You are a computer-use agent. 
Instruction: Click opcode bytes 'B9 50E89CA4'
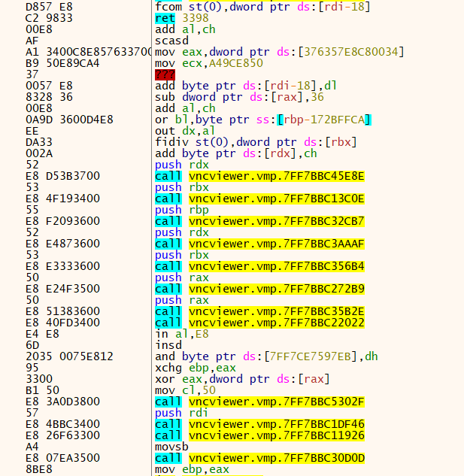(62, 63)
